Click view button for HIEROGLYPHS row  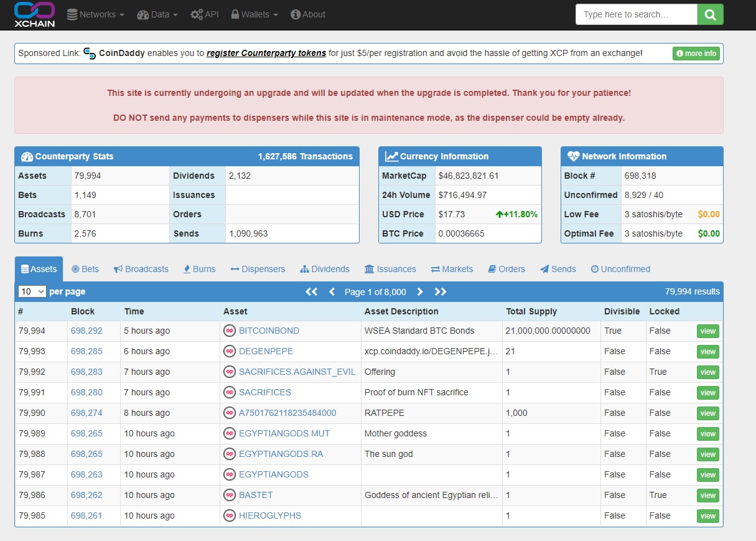(708, 516)
